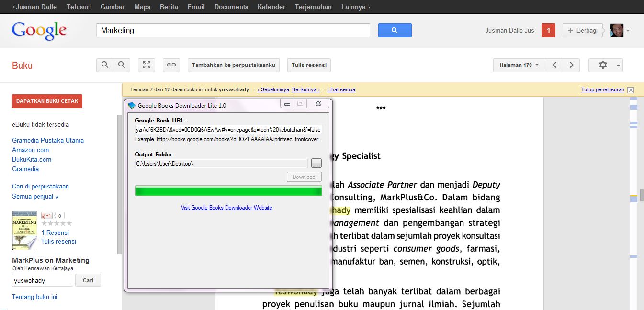
Task: Open Telusuri in the top bar
Action: pyautogui.click(x=79, y=7)
